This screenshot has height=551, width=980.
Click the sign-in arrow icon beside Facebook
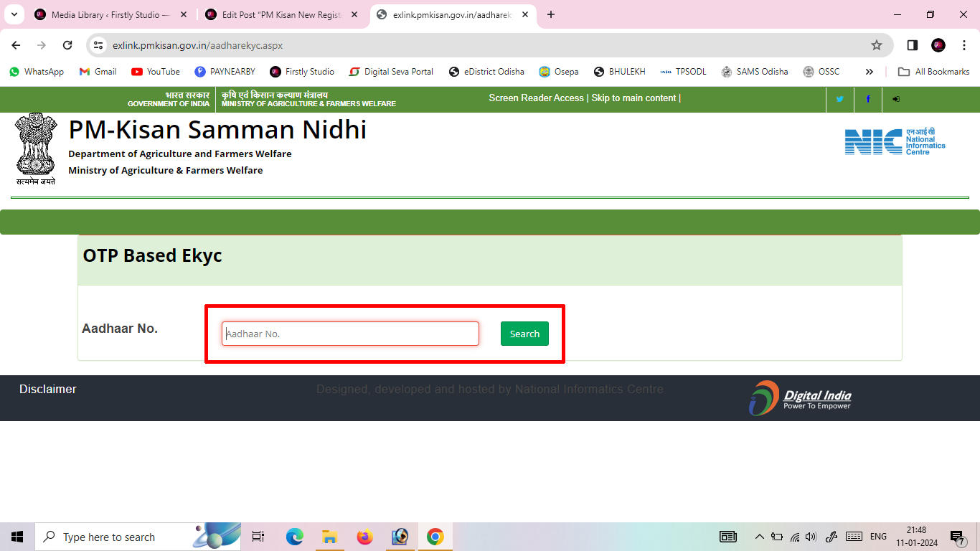tap(895, 99)
